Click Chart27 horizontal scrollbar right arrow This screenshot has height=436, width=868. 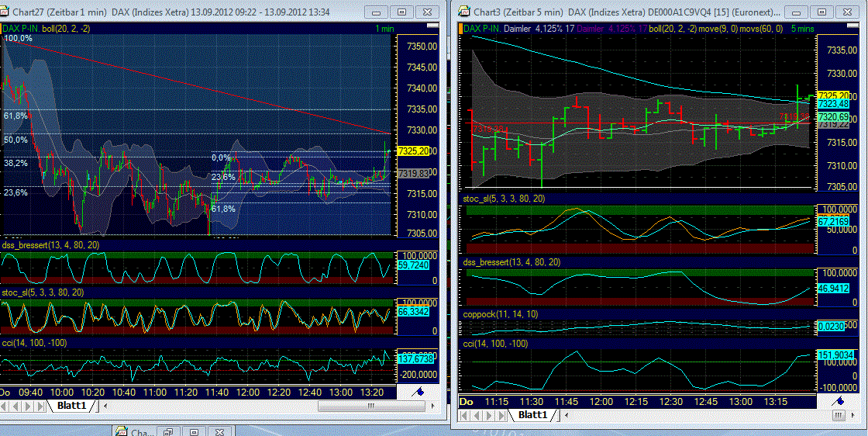click(433, 406)
